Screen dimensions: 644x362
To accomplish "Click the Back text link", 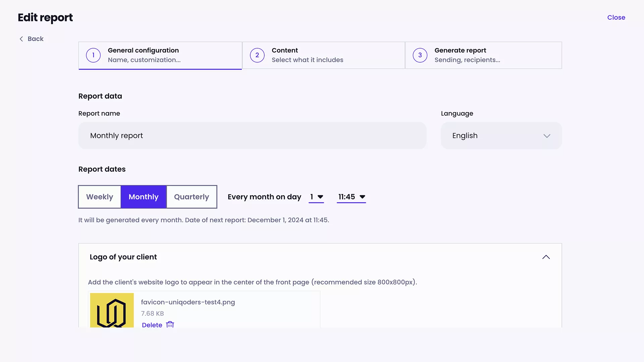I will (x=36, y=39).
